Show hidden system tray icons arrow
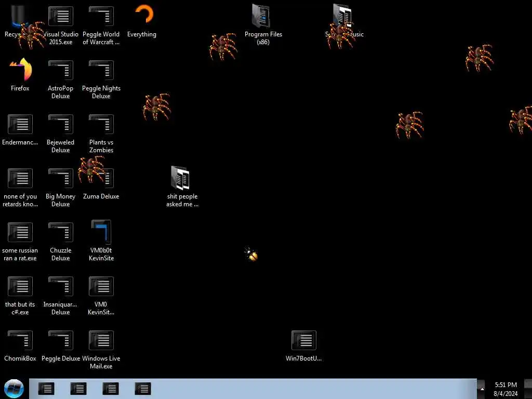The width and height of the screenshot is (532, 399). 482,389
